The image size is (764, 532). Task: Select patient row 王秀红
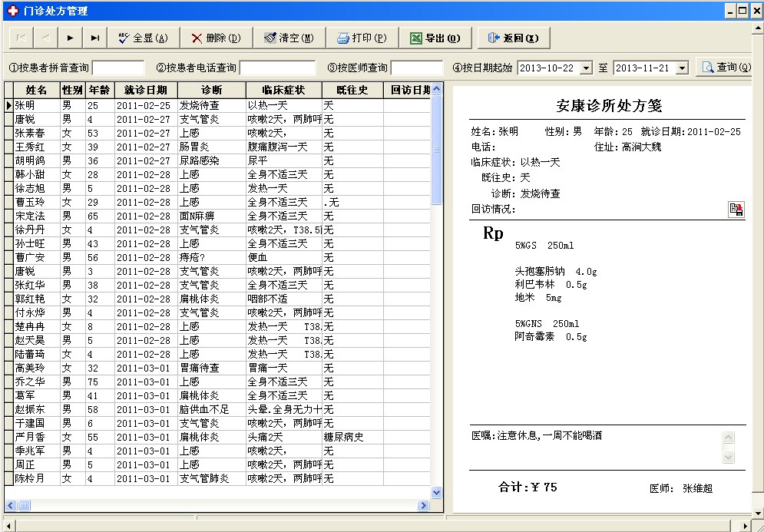pyautogui.click(x=217, y=147)
